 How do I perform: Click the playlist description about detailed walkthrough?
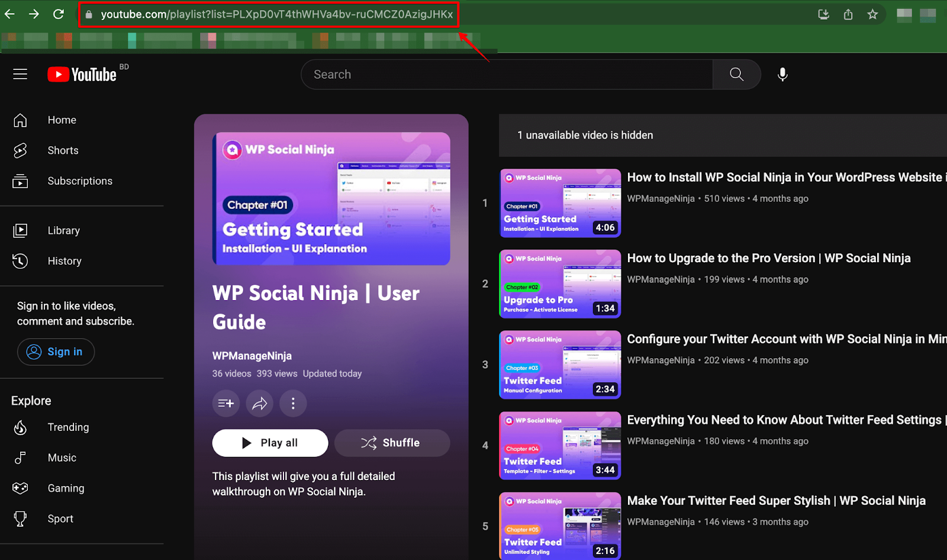(x=304, y=484)
